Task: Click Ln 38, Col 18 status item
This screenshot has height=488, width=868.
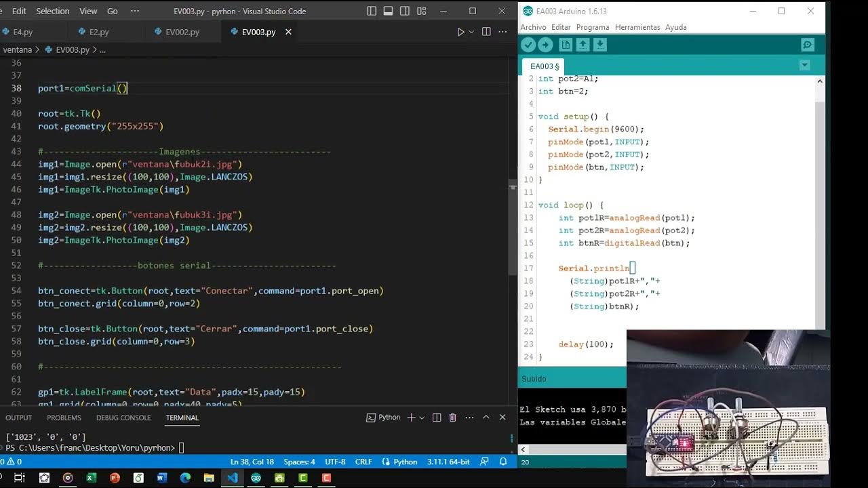Action: 252,462
